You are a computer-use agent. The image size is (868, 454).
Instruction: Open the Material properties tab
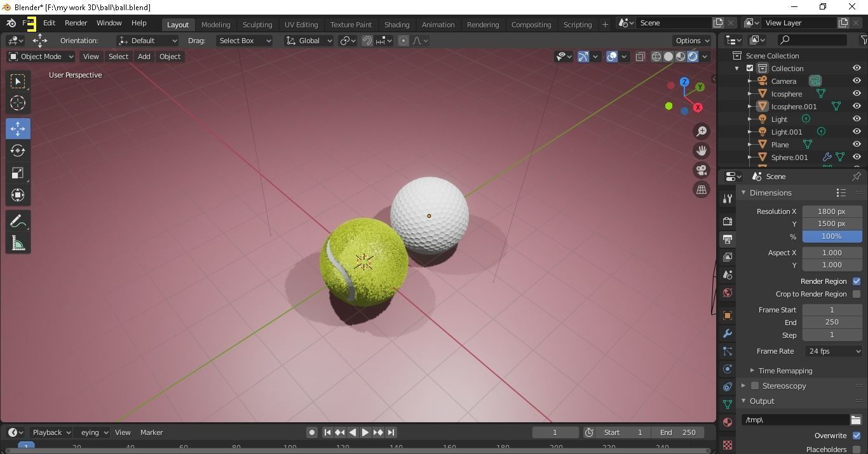[x=728, y=422]
